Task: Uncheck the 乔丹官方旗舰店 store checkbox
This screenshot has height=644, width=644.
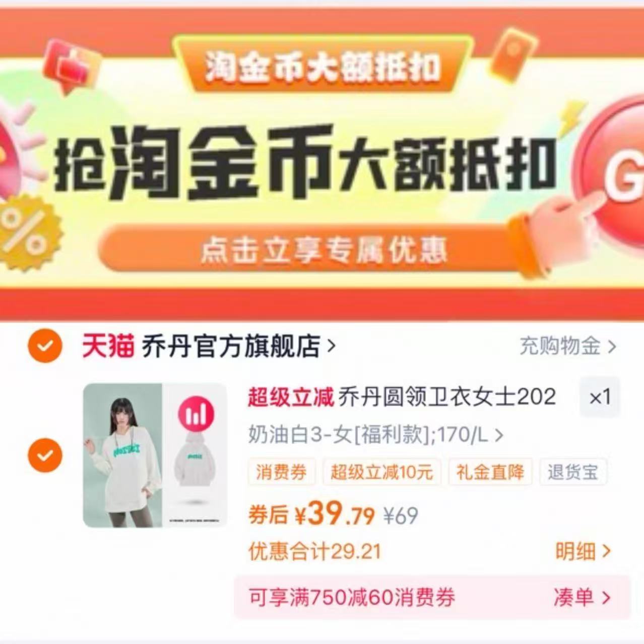Action: click(45, 346)
